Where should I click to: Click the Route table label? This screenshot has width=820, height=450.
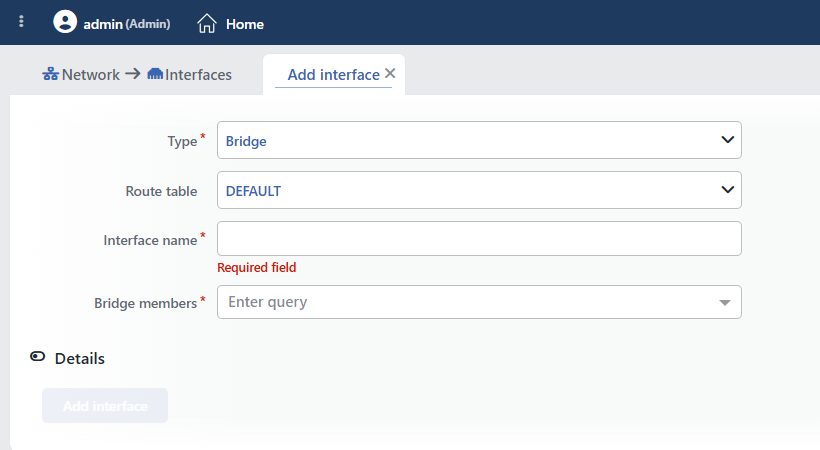tap(161, 191)
